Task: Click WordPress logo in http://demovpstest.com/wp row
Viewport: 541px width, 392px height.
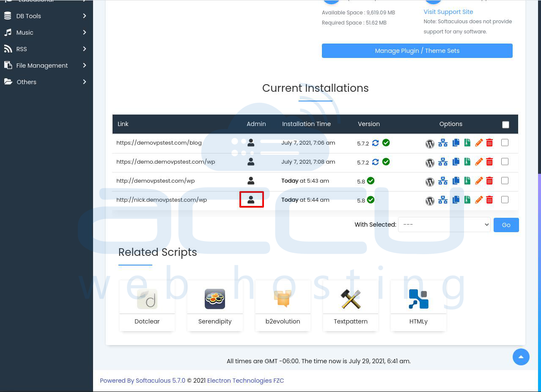Action: [x=430, y=182]
